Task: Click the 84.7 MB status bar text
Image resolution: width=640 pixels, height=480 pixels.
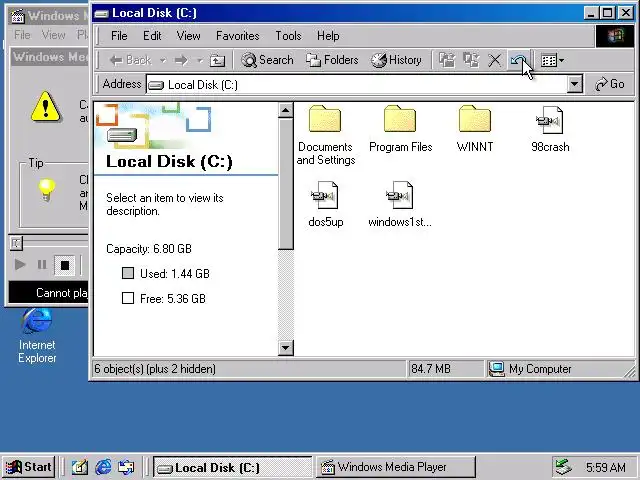Action: click(431, 369)
